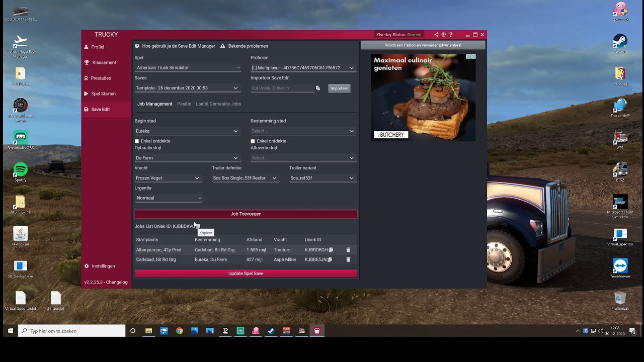Screen dimensions: 644x362
Task: Launch the TruckersMP desktop shortcut
Action: click(620, 108)
